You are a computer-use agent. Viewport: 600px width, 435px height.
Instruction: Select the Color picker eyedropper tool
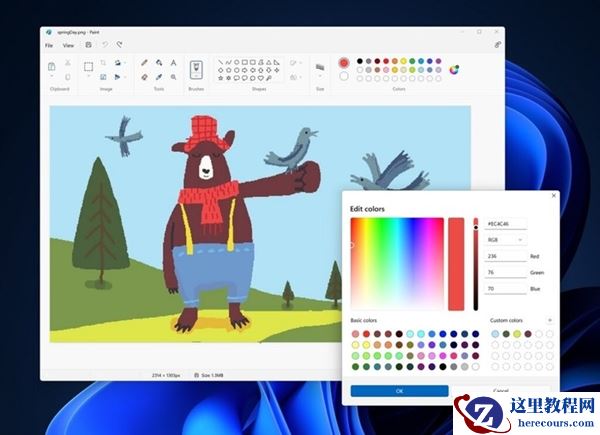(159, 77)
